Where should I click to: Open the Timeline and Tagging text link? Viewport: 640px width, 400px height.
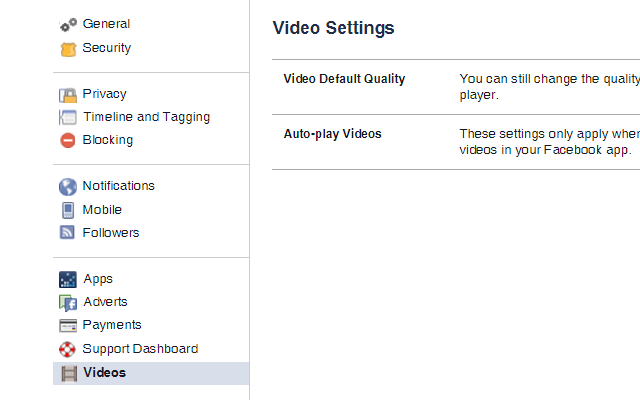tap(146, 117)
